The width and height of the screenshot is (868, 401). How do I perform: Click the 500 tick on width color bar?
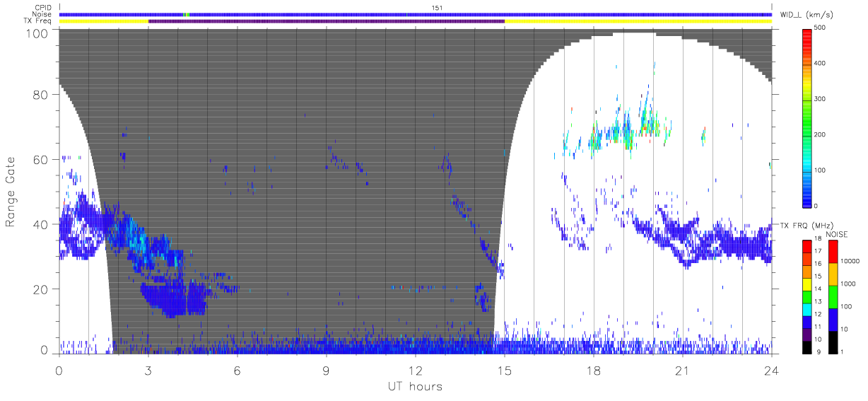pyautogui.click(x=820, y=28)
